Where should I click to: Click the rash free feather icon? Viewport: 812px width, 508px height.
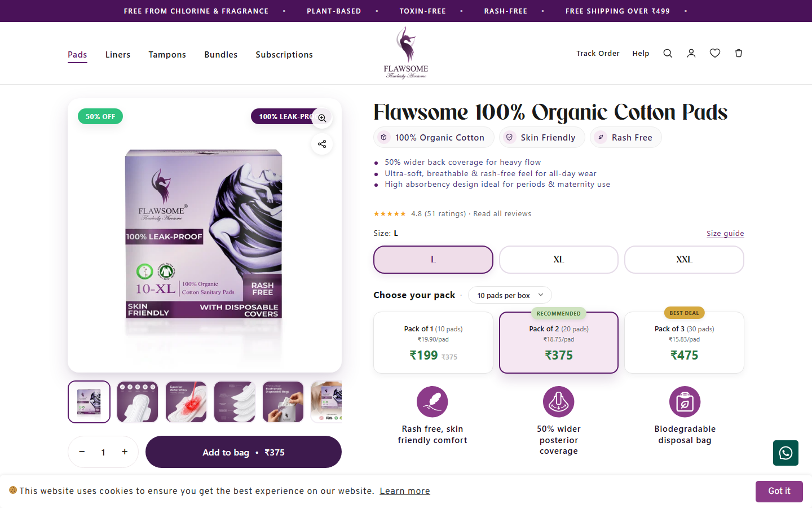pyautogui.click(x=433, y=402)
